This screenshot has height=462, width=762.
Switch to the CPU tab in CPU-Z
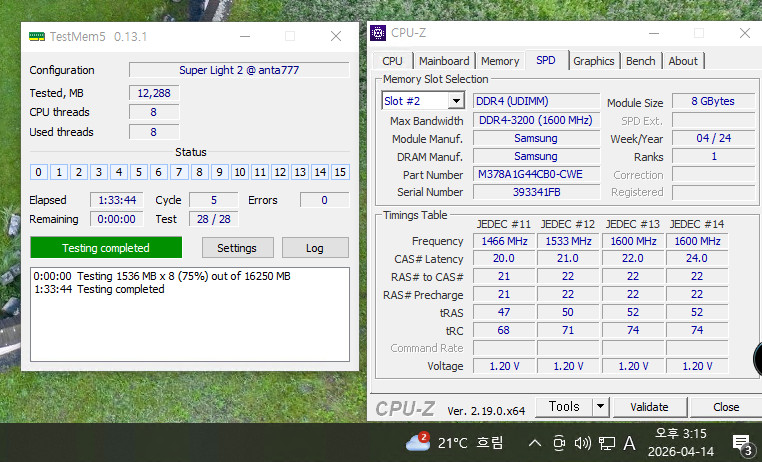pyautogui.click(x=392, y=61)
